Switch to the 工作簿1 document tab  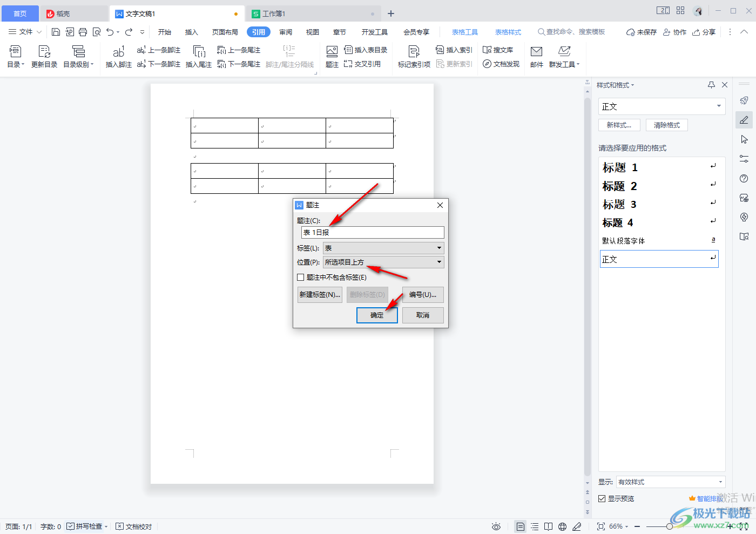[313, 13]
